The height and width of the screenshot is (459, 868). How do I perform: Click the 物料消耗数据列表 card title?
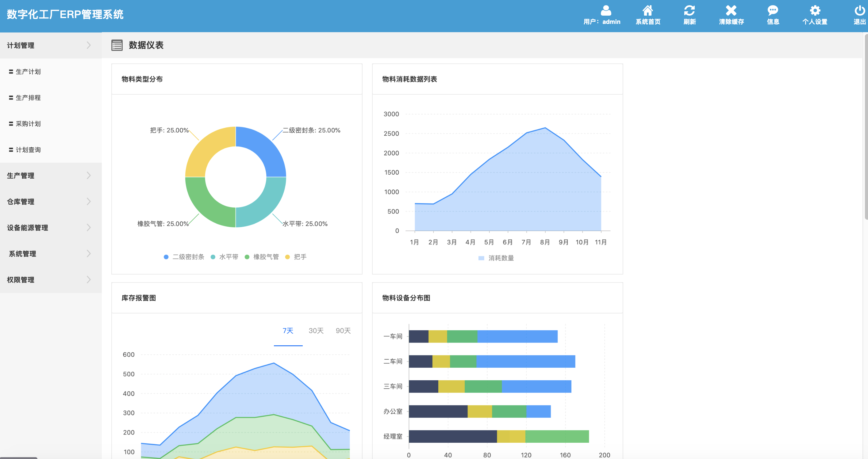[409, 79]
